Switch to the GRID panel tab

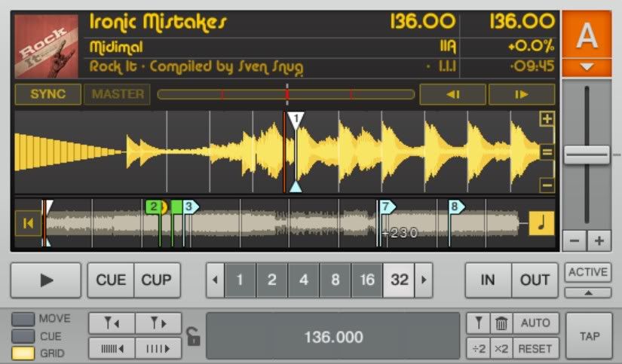(x=24, y=353)
